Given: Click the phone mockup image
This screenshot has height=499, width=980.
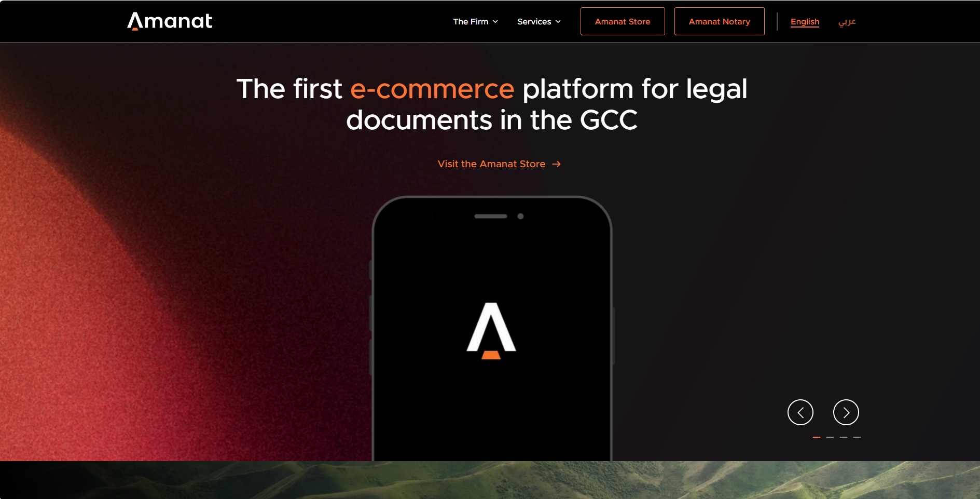Looking at the screenshot, I should click(492, 328).
